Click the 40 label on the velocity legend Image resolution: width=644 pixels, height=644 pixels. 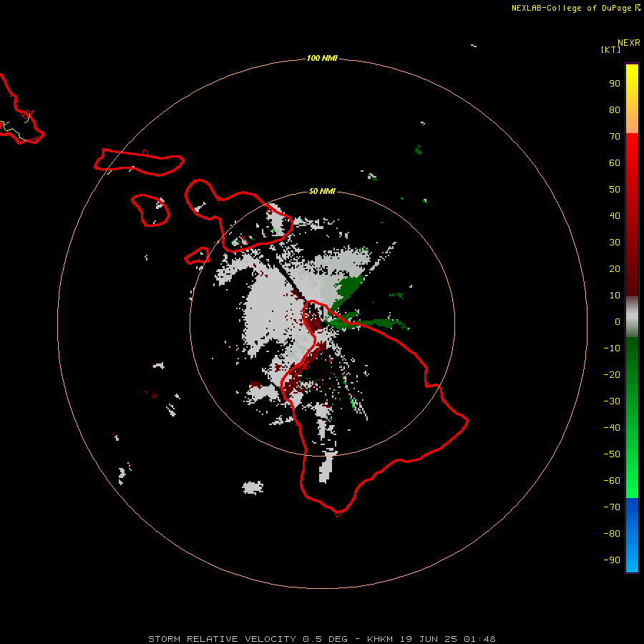point(615,216)
